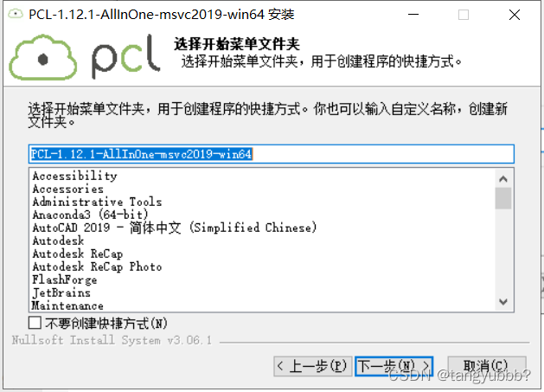Check the do-not-create-shortcuts checkbox
Screen dimensions: 544x392
(x=35, y=323)
